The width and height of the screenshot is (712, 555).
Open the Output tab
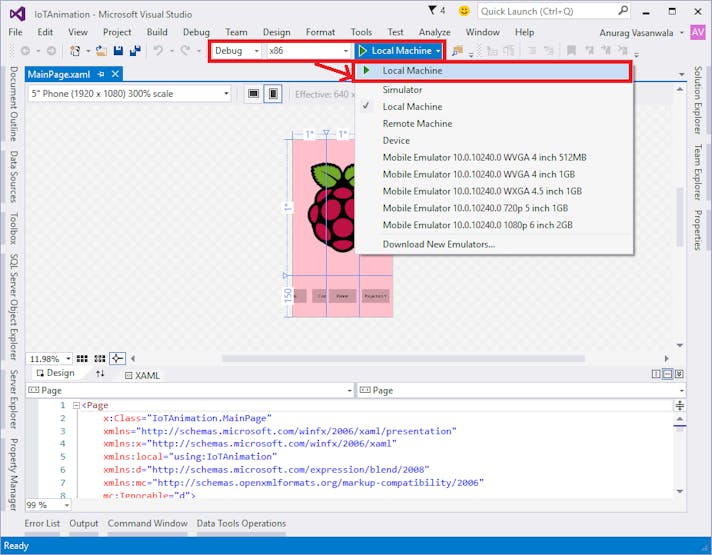pyautogui.click(x=84, y=524)
